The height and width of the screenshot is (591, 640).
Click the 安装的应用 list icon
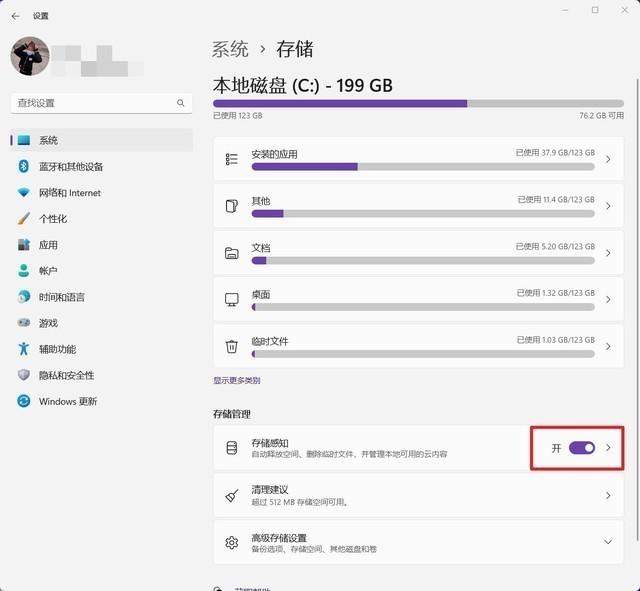pos(232,159)
